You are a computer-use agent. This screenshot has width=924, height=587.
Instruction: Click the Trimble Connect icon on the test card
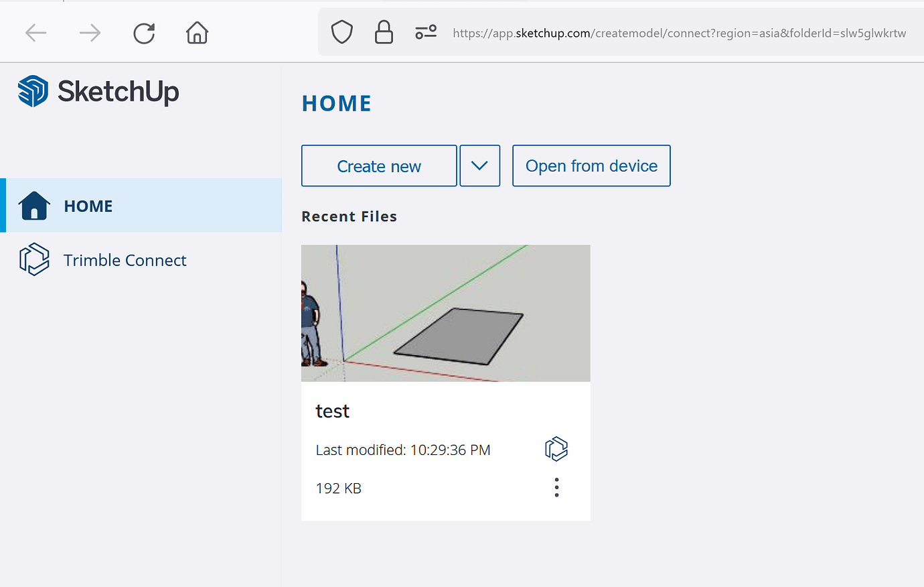coord(556,448)
